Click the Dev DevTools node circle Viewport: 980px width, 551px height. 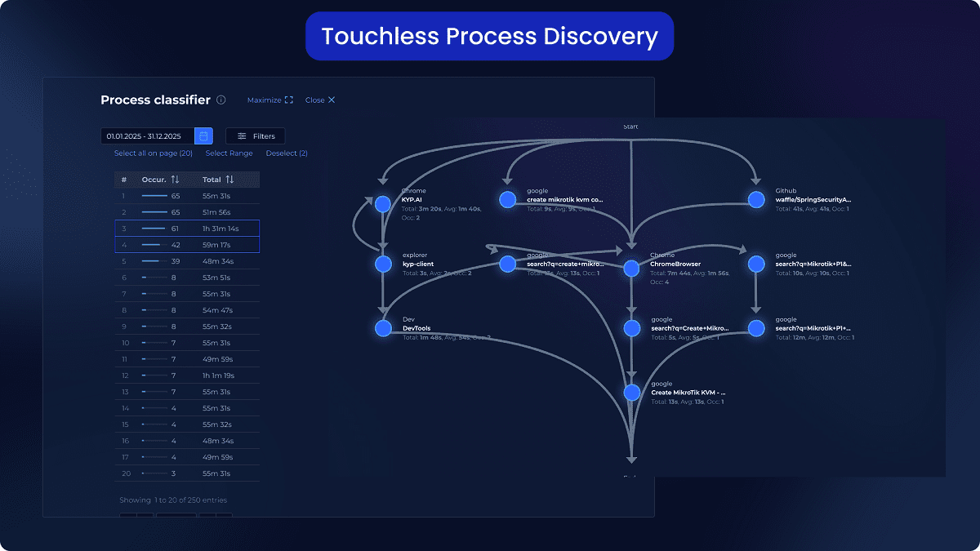(x=383, y=328)
